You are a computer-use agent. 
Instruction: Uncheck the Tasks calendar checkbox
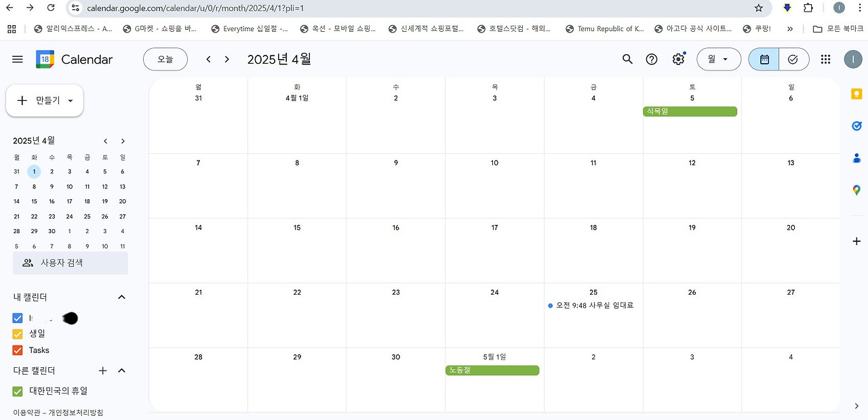[18, 350]
